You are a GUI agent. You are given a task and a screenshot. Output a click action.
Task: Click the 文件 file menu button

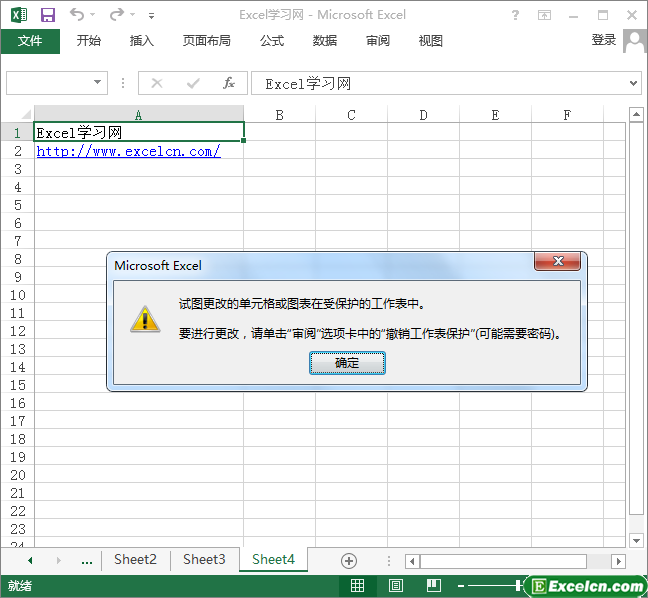(x=30, y=41)
